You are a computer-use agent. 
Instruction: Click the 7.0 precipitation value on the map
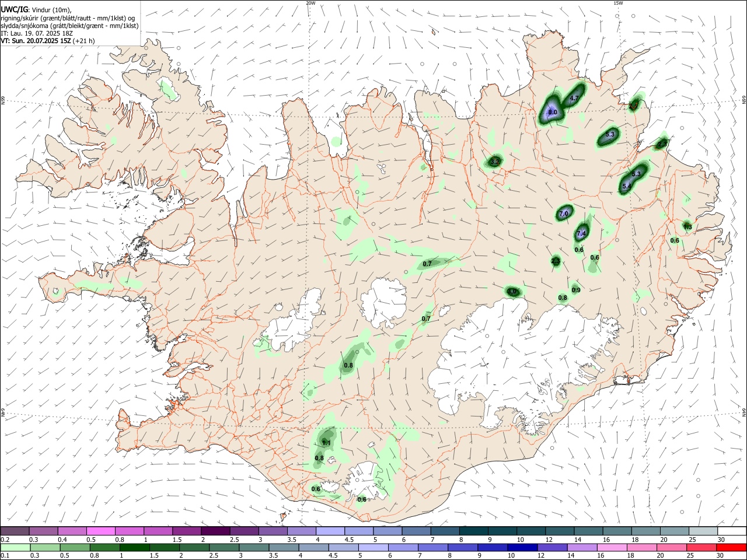[x=564, y=214]
